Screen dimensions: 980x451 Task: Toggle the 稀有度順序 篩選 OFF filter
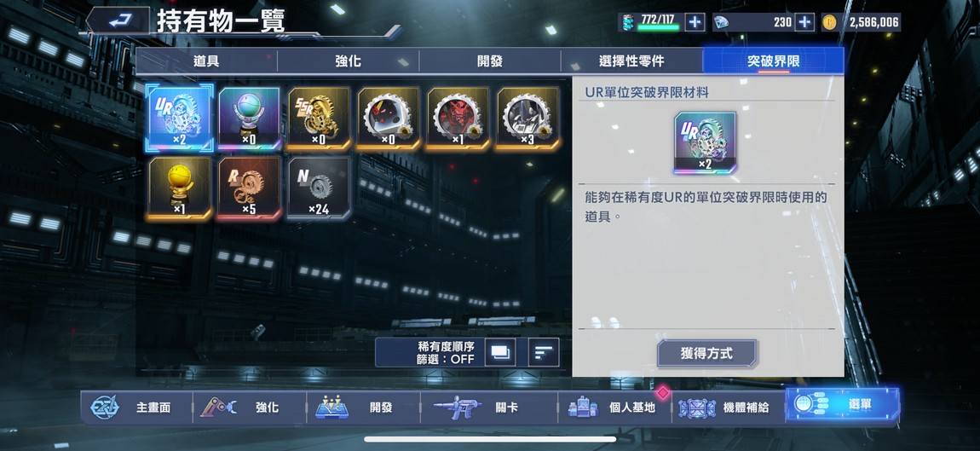click(x=446, y=353)
